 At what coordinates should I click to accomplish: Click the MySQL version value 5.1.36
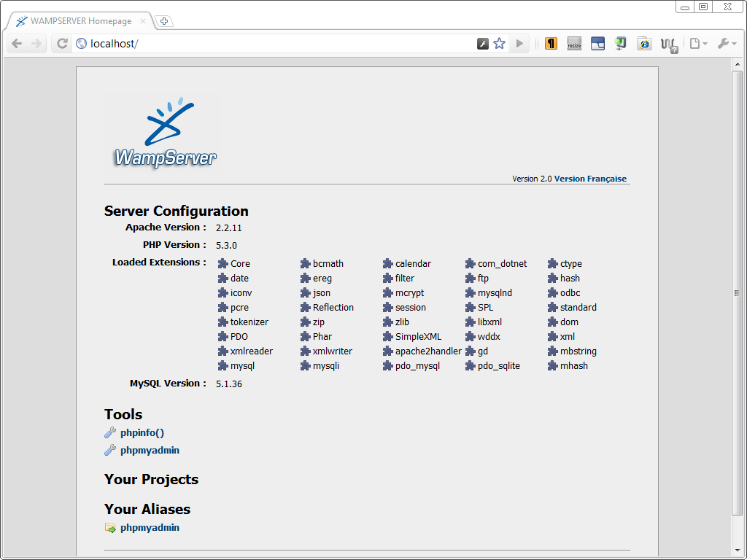[x=228, y=384]
